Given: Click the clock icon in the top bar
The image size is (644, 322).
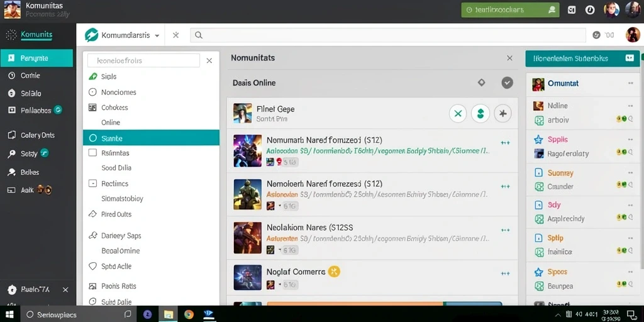Looking at the screenshot, I should [x=590, y=10].
